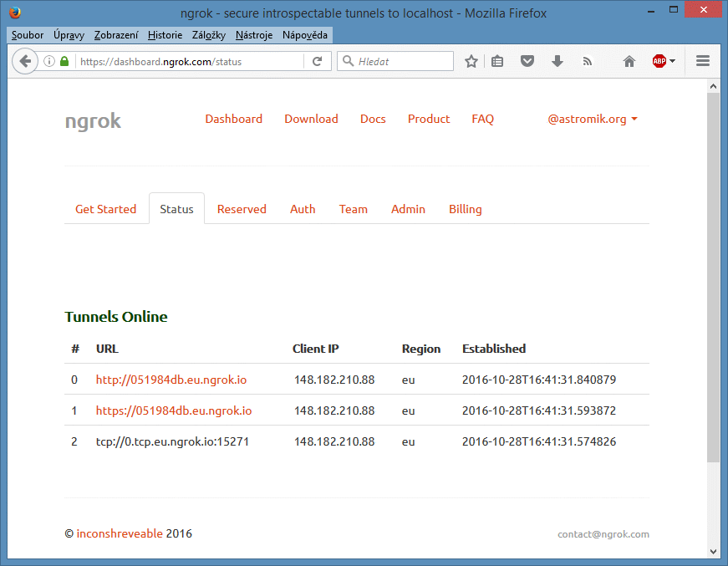Screen dimensions: 728x566
Task: Switch to the Auth tab
Action: pyautogui.click(x=303, y=209)
